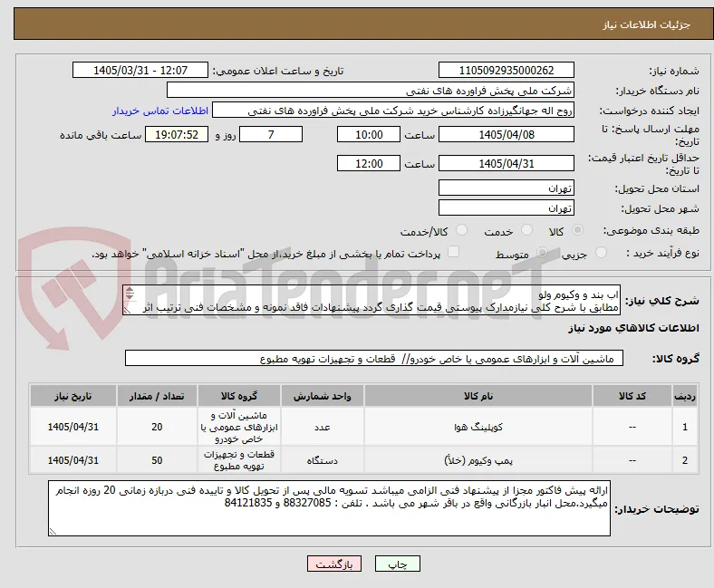Click the ردیف column header
The image size is (714, 588).
pyautogui.click(x=685, y=396)
